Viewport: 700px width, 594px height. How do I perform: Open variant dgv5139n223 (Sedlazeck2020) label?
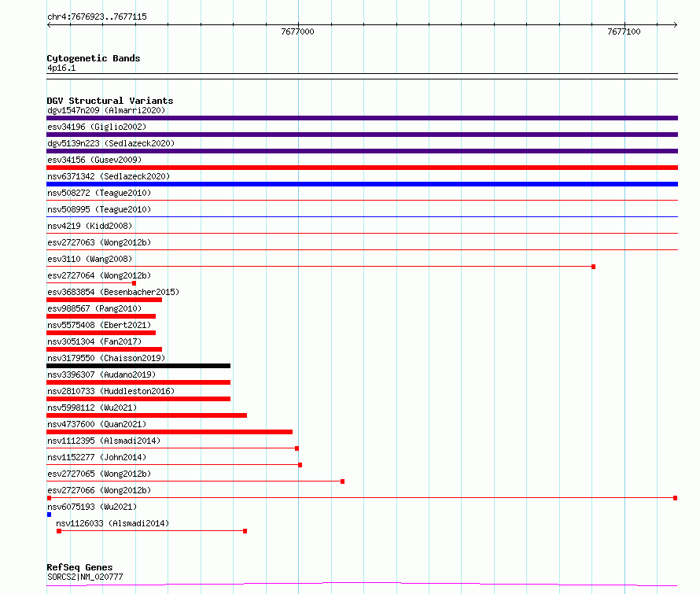pos(111,143)
